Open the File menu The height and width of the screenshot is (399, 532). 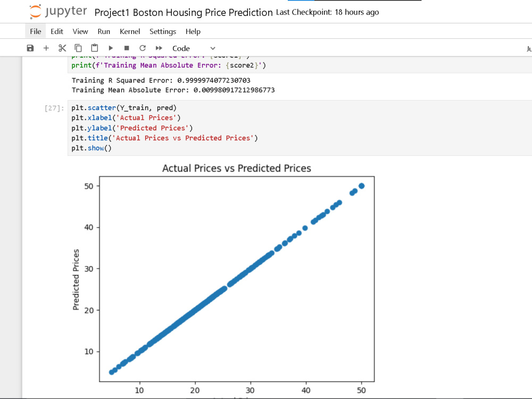pyautogui.click(x=35, y=31)
